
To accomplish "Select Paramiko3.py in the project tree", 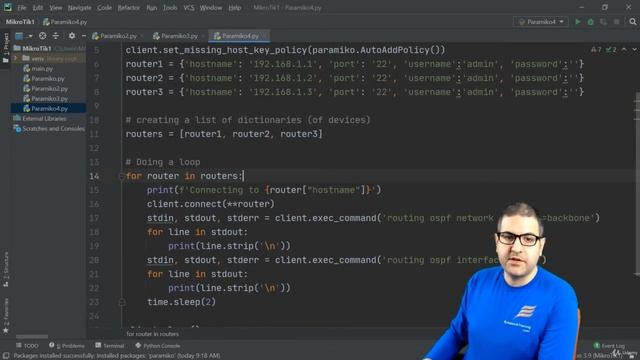I will point(49,98).
